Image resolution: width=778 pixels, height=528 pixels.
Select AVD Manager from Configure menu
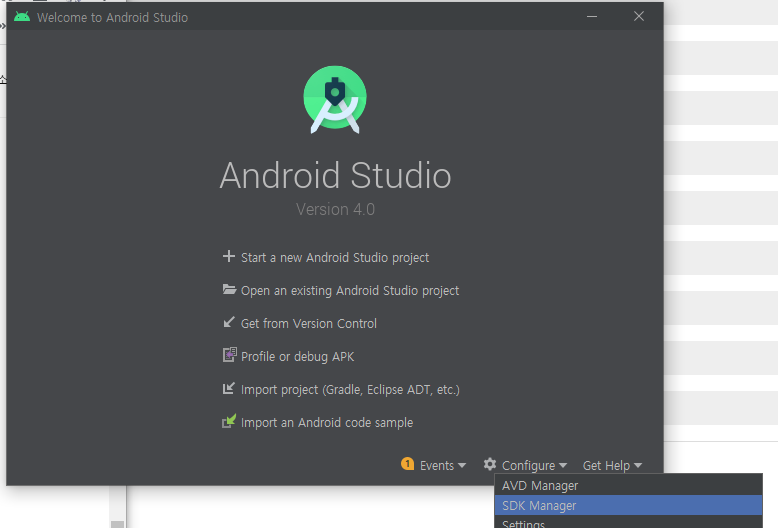coord(628,485)
